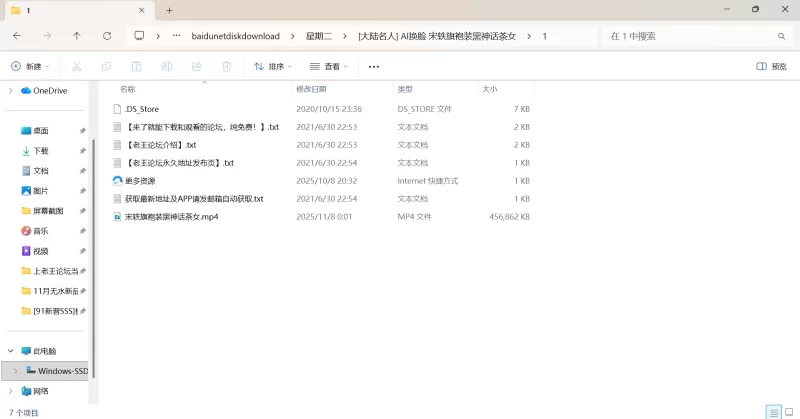Expand the OneDrive tree node

pyautogui.click(x=11, y=90)
